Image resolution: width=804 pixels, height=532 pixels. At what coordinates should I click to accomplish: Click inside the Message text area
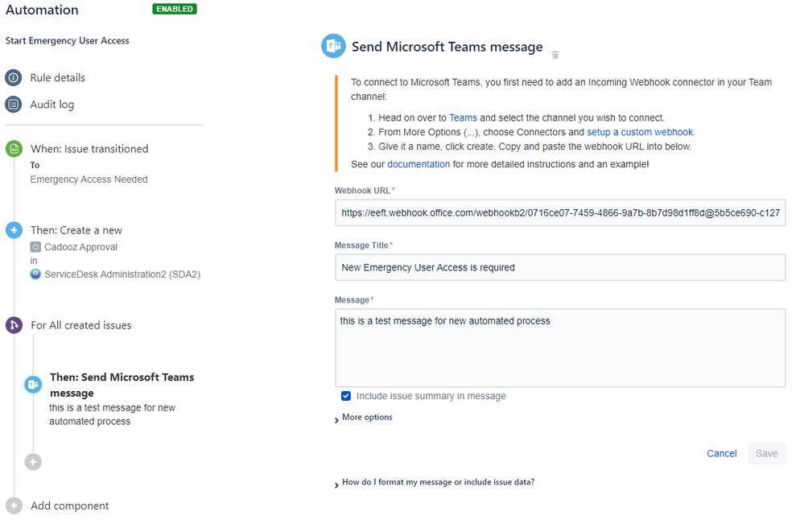(560, 348)
